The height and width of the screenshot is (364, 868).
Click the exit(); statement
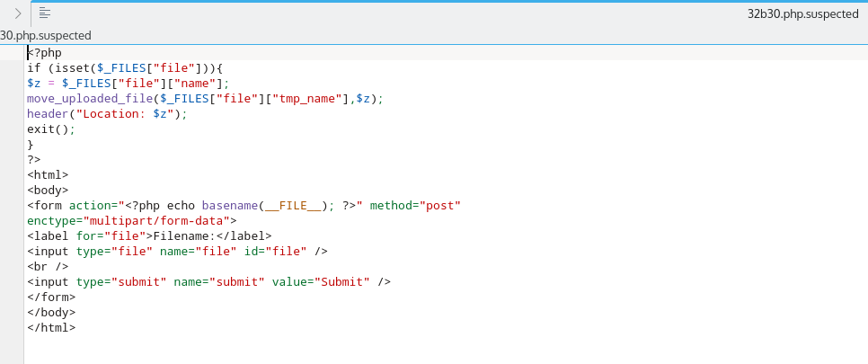tap(50, 129)
